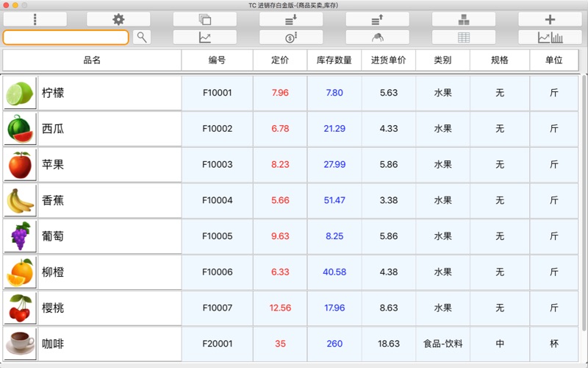Image resolution: width=588 pixels, height=368 pixels.
Task: Click the overlapping windows icon button
Action: click(x=205, y=19)
